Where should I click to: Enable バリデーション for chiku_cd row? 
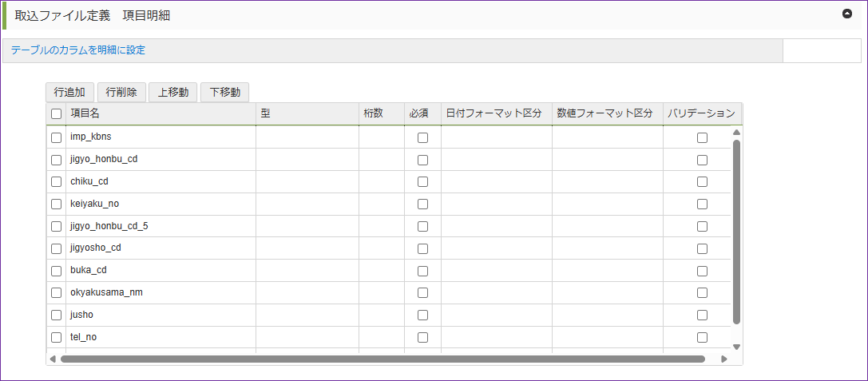point(702,181)
